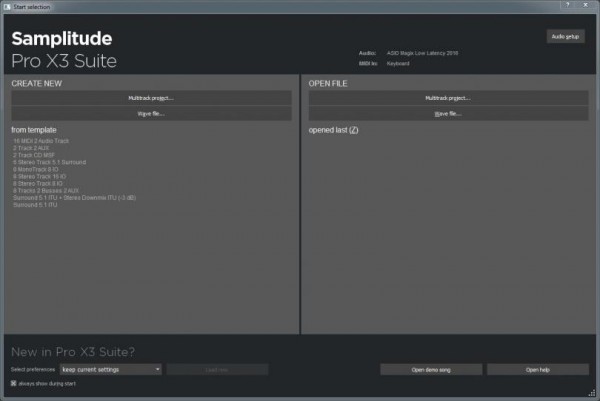This screenshot has width=600, height=401.
Task: Toggle always show during start checkbox
Action: click(x=14, y=383)
